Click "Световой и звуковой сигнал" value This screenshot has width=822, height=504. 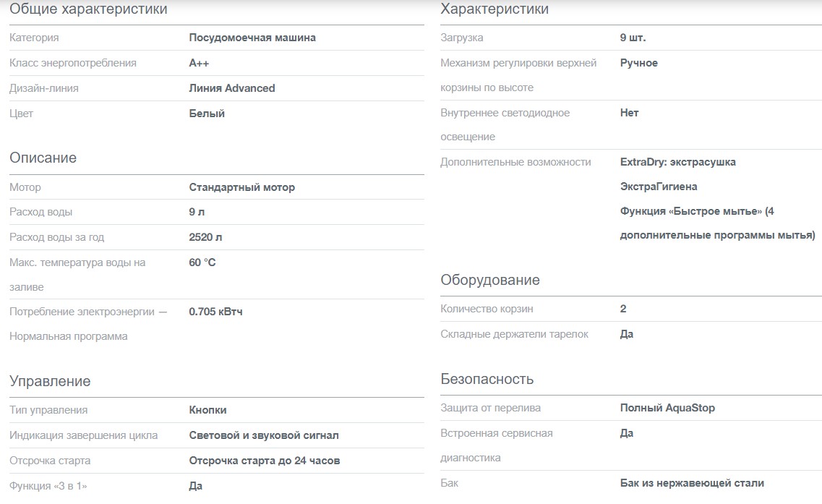tap(264, 435)
